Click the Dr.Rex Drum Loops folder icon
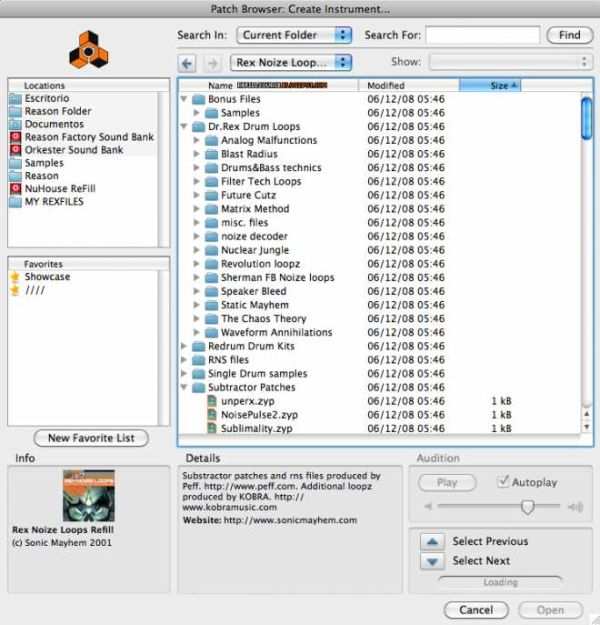 pyautogui.click(x=198, y=126)
